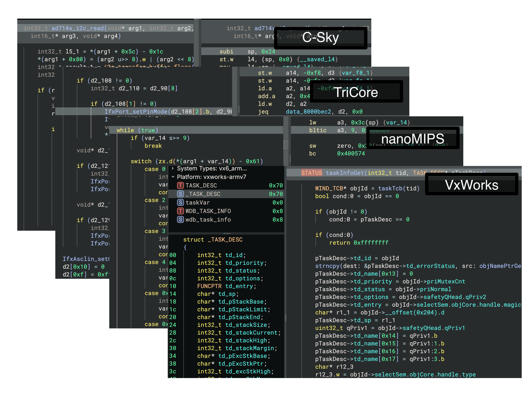Click 'case 2' label in switch block
Viewport: 532px width, 398px height.
click(x=155, y=200)
